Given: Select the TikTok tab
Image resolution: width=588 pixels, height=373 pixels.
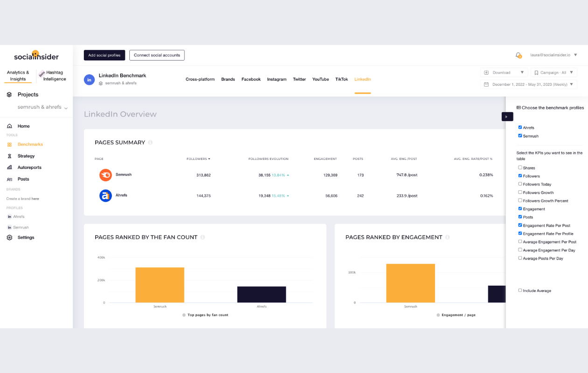Looking at the screenshot, I should pyautogui.click(x=342, y=79).
